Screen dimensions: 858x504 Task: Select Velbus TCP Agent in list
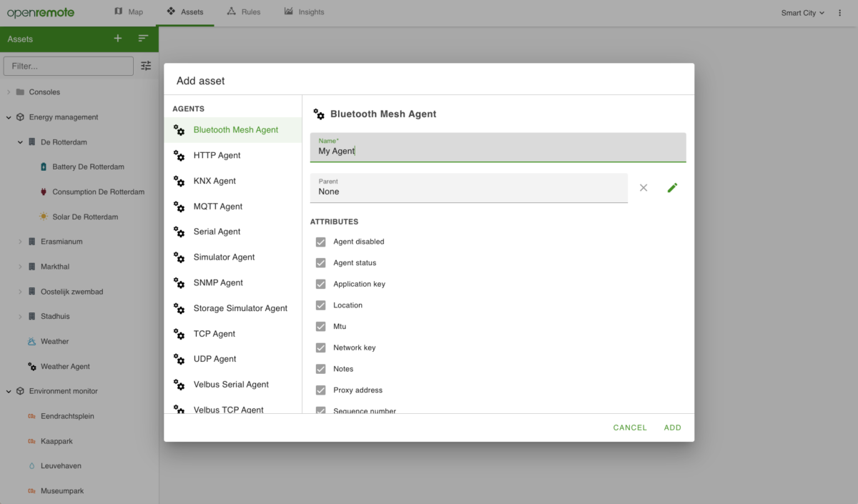tap(233, 409)
